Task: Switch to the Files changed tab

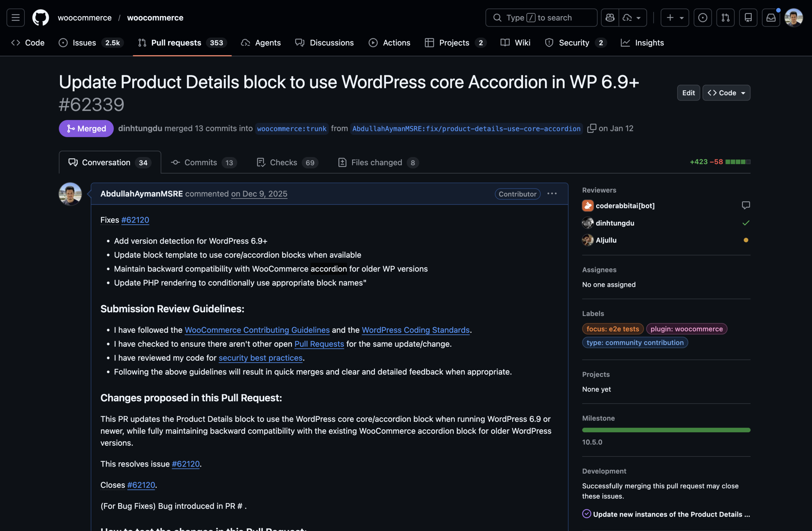Action: pos(378,162)
